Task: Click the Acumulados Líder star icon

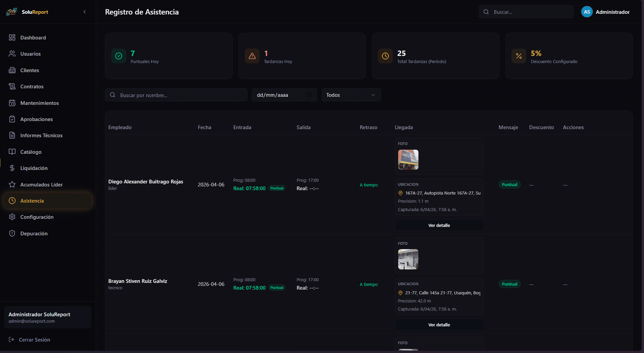Action: (12, 184)
